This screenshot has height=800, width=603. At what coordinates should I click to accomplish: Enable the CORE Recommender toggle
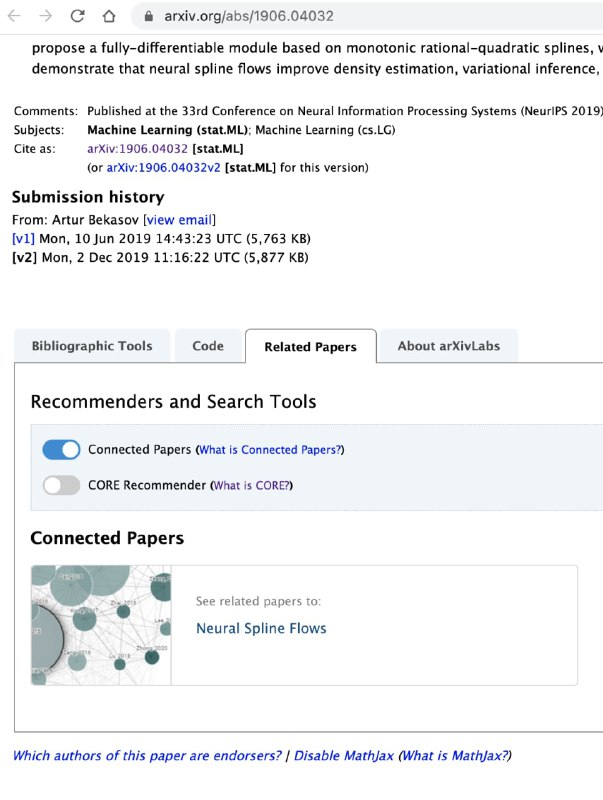[60, 485]
